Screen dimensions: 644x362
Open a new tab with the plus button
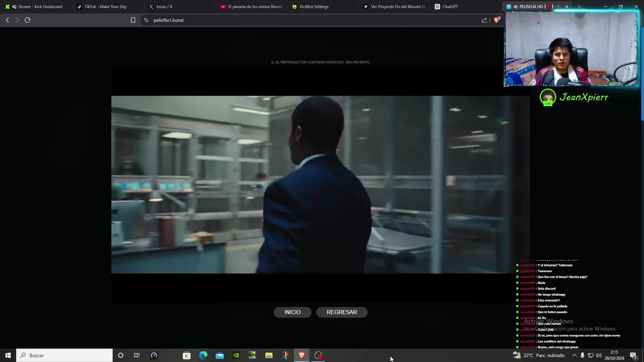579,7
